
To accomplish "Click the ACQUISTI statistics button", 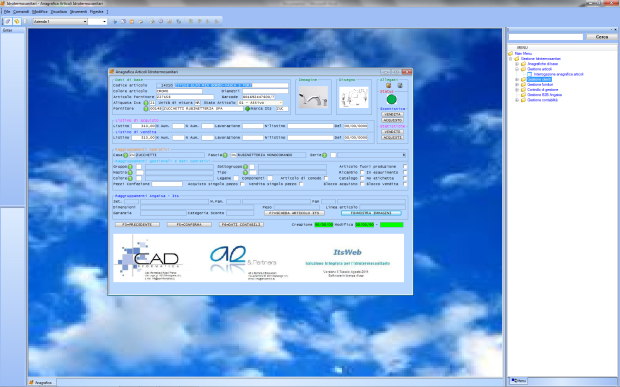I will pyautogui.click(x=392, y=138).
